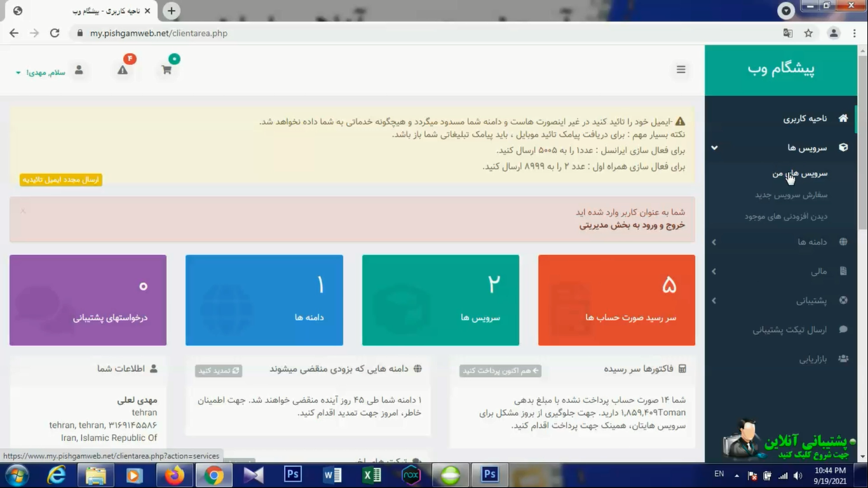Toggle the sidebar hamburger menu
The height and width of the screenshot is (488, 868).
coord(681,70)
